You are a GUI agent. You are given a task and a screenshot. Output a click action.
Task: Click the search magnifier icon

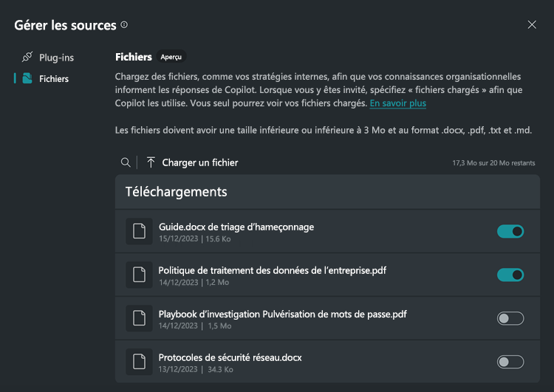126,162
